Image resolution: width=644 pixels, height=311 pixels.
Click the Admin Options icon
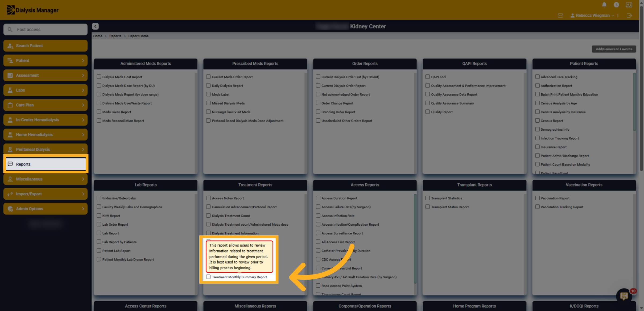(x=10, y=209)
